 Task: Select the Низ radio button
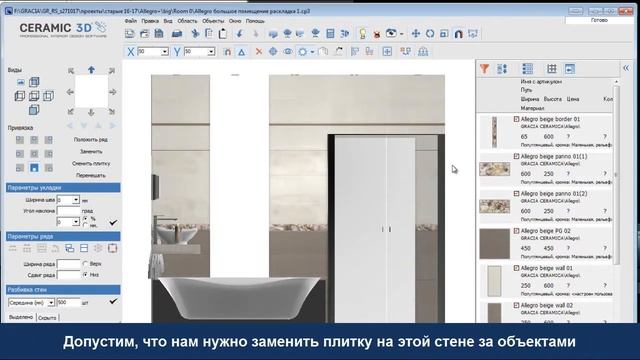pyautogui.click(x=85, y=275)
